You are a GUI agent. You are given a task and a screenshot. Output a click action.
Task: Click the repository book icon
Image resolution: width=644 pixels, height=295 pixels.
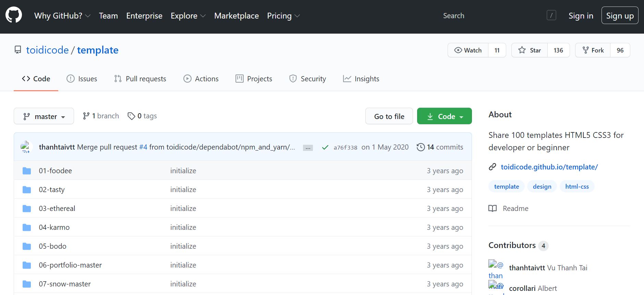[x=18, y=50]
